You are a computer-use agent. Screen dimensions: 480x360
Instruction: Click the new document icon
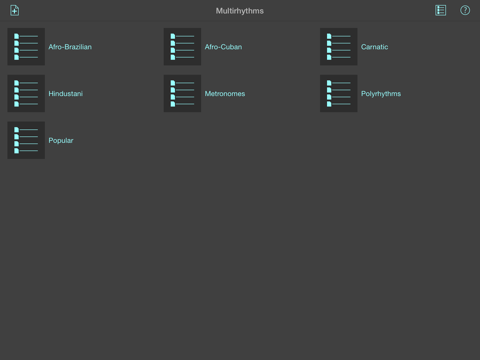[14, 10]
